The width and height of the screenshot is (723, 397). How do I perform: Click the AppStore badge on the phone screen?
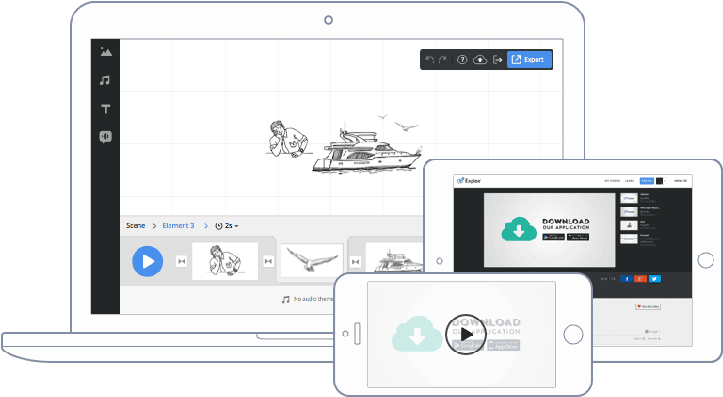[504, 345]
